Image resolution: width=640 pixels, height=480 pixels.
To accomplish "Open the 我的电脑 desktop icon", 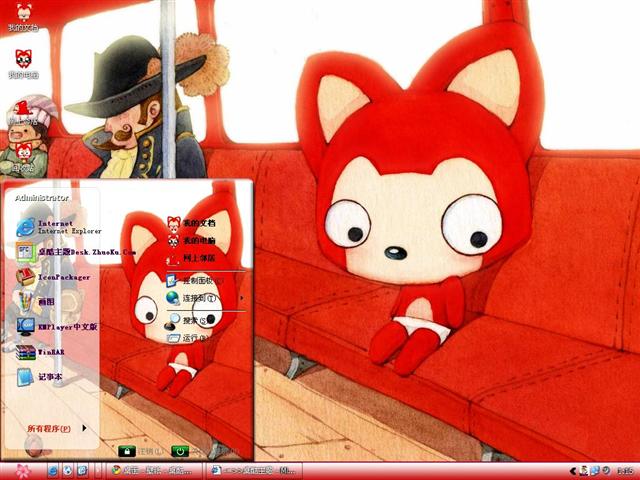I will point(23,64).
